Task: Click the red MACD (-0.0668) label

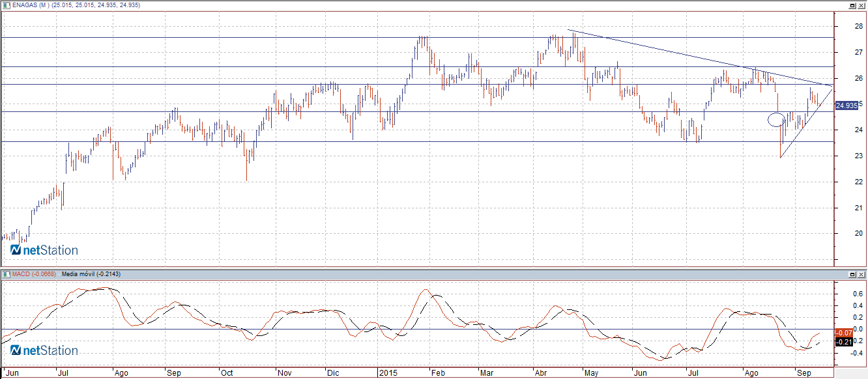Action: (x=35, y=274)
